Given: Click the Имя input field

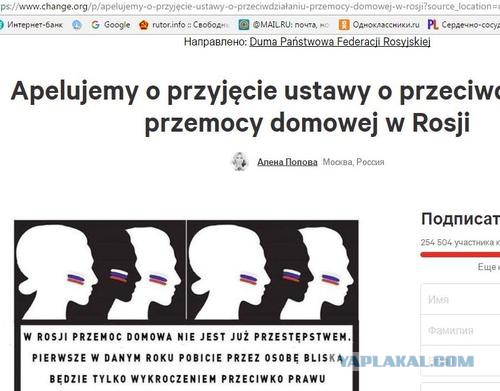Looking at the screenshot, I should [x=460, y=299].
